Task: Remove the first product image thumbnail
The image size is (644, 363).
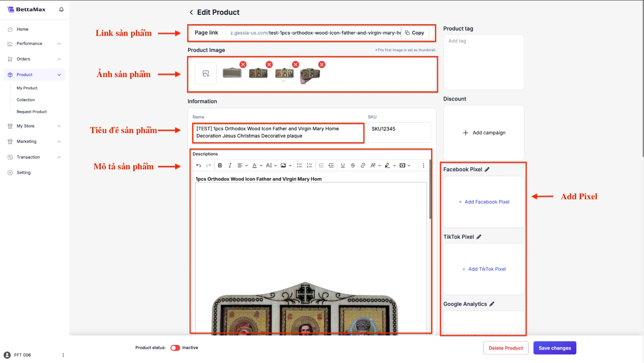Action: click(x=243, y=64)
